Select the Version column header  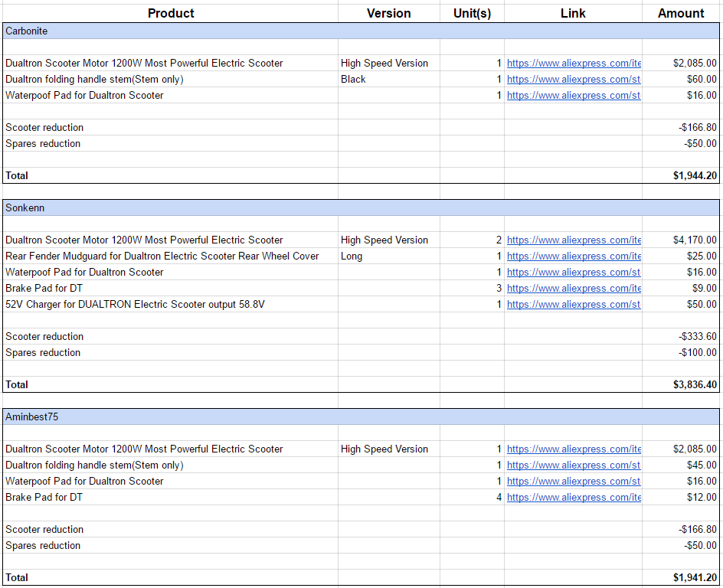coord(389,13)
